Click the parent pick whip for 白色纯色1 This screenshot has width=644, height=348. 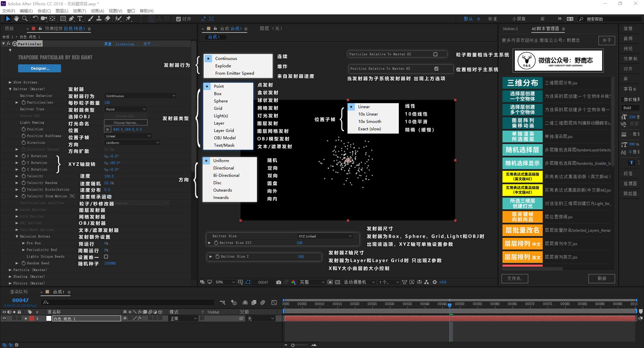[x=241, y=319]
